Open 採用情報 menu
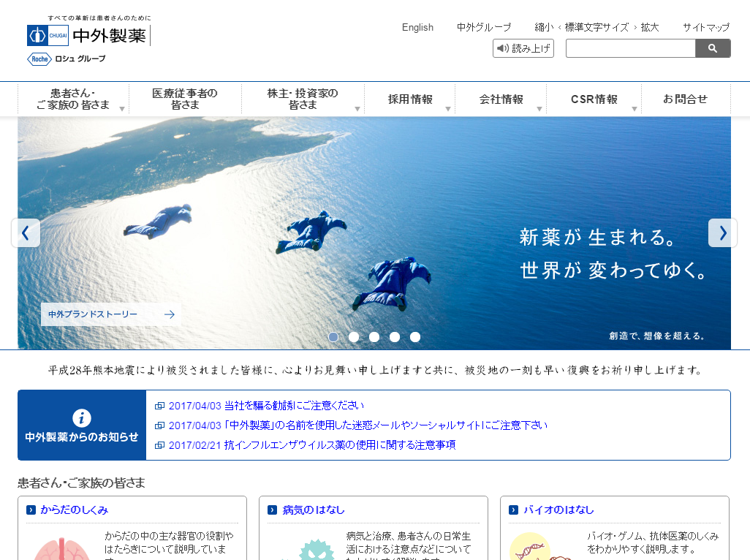Viewport: 750px width, 560px height. pos(410,99)
